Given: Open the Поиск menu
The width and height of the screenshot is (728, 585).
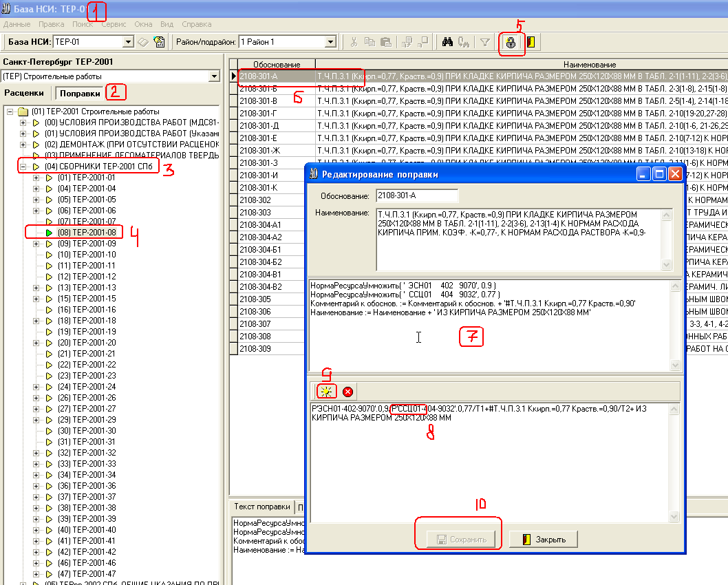Looking at the screenshot, I should click(82, 24).
